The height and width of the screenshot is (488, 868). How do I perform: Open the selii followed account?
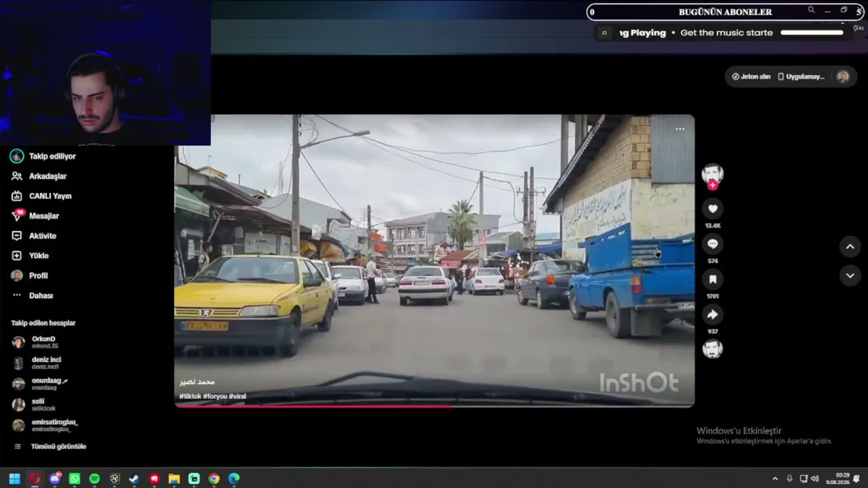(x=35, y=405)
